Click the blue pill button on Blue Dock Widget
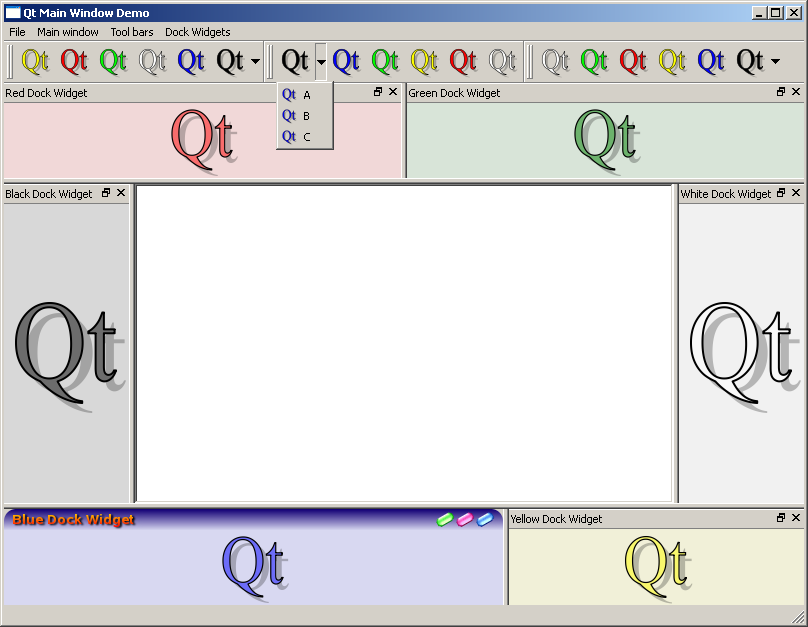This screenshot has height=627, width=808. tap(485, 519)
